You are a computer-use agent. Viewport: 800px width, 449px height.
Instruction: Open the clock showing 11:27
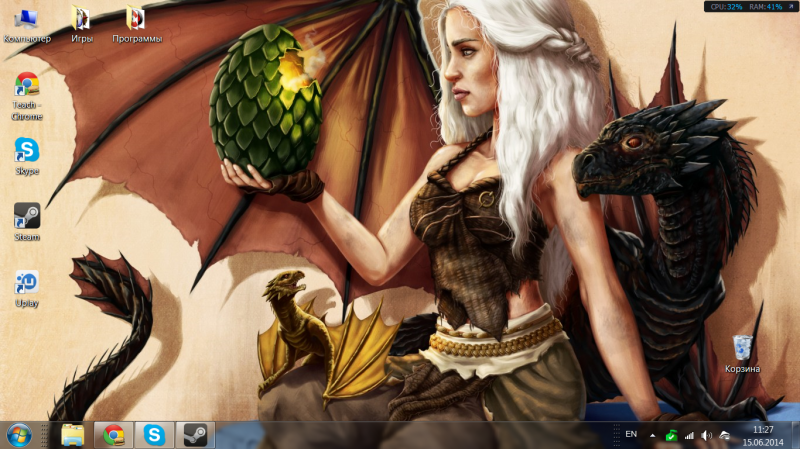click(763, 436)
